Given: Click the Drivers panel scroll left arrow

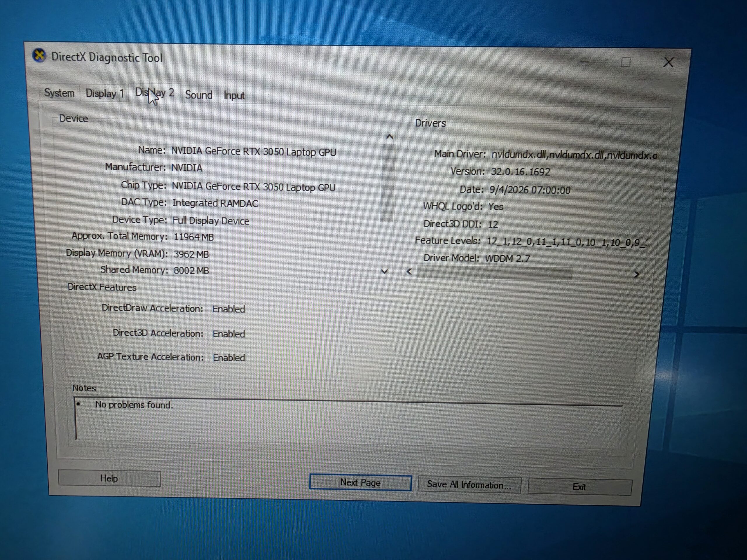Looking at the screenshot, I should (x=409, y=271).
